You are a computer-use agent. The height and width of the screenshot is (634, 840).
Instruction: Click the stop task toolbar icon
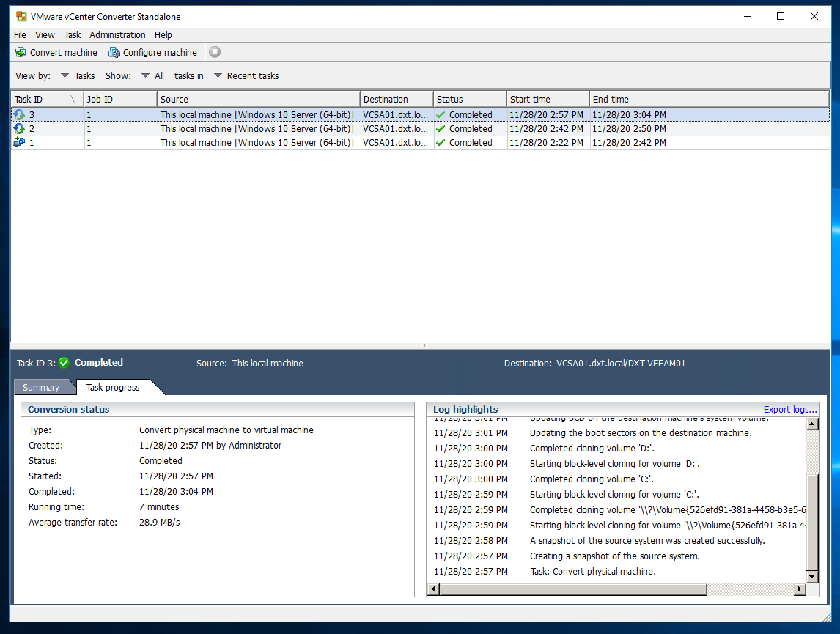point(215,52)
